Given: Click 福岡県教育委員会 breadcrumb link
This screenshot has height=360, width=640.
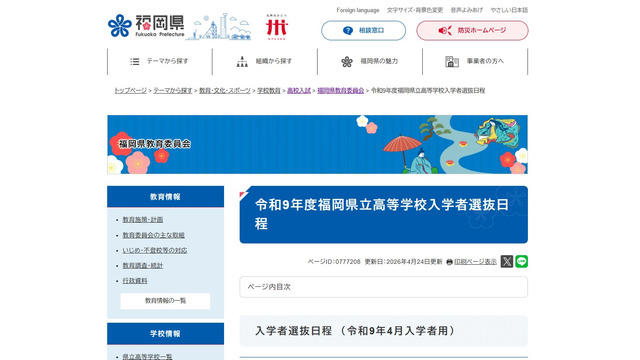Looking at the screenshot, I should click(x=340, y=91).
